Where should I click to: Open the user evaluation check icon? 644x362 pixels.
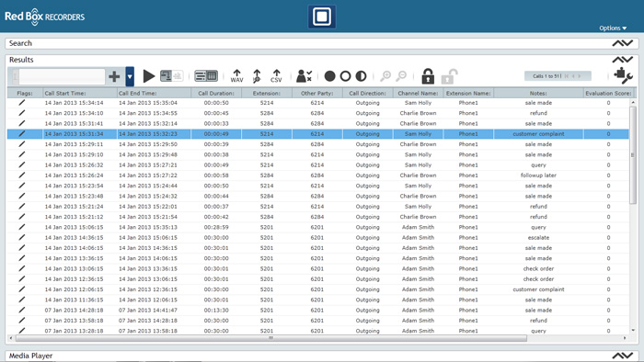coord(304,76)
